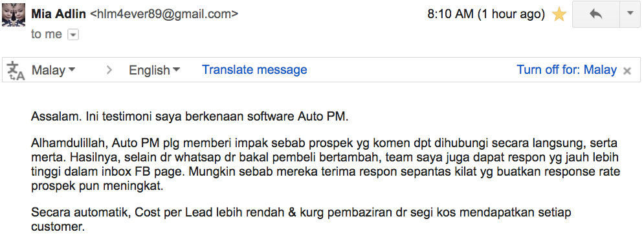Show details arrow next to "to me"

(73, 35)
